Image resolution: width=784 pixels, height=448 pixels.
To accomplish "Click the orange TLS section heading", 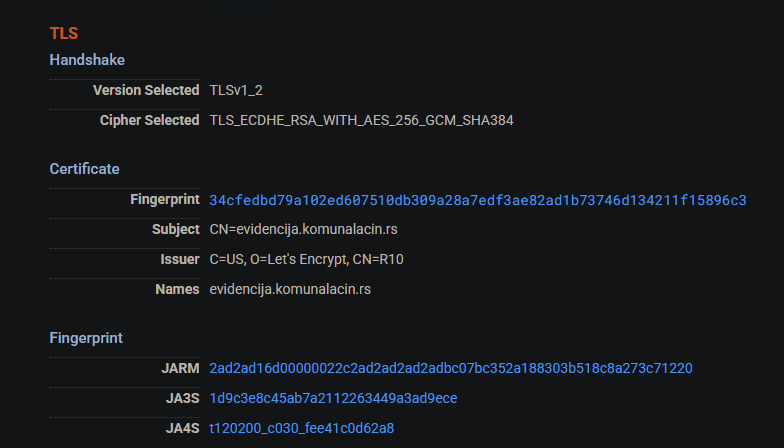I will 64,33.
